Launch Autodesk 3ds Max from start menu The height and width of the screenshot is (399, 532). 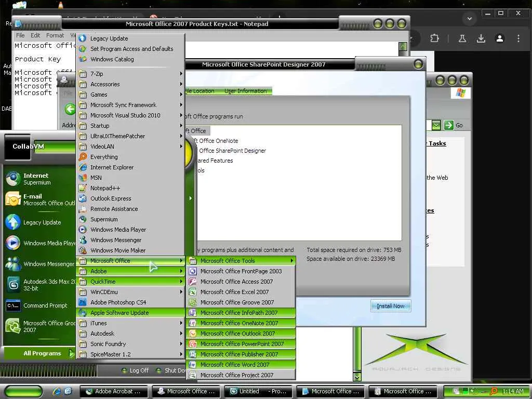[x=39, y=285]
